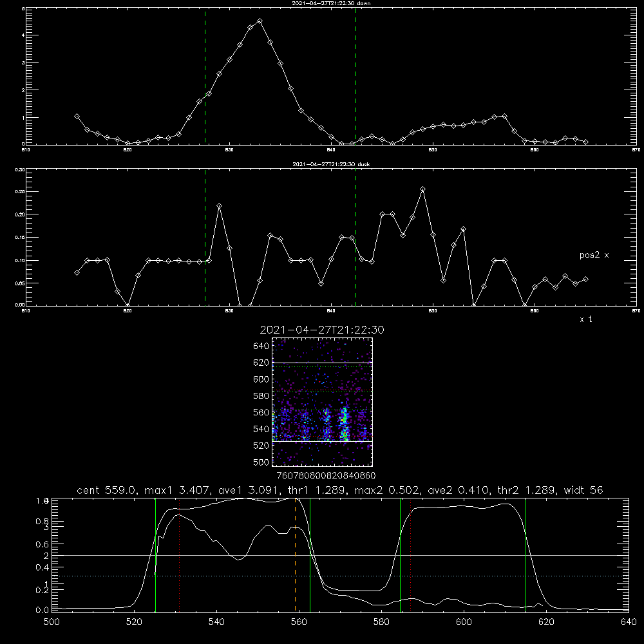Click the 0.8 y-axis label on bottom plot
This screenshot has width=644, height=644.
(x=43, y=522)
